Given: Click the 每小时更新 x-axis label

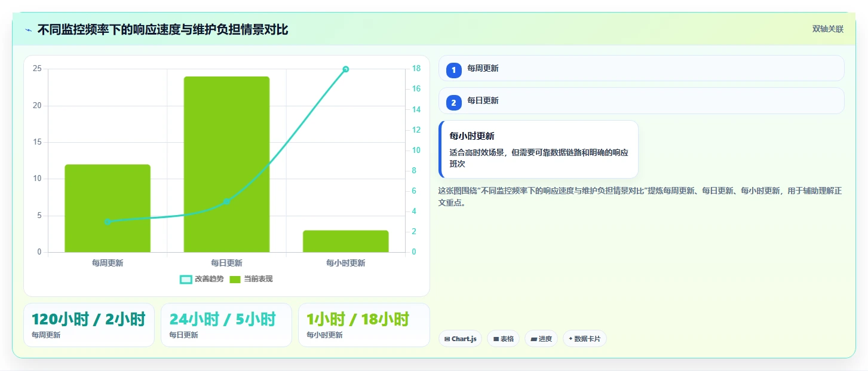Looking at the screenshot, I should coord(345,263).
